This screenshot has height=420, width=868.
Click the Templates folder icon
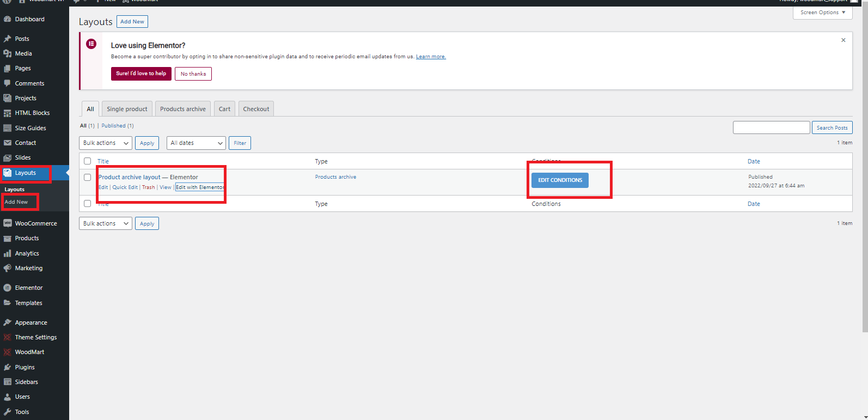tap(8, 303)
